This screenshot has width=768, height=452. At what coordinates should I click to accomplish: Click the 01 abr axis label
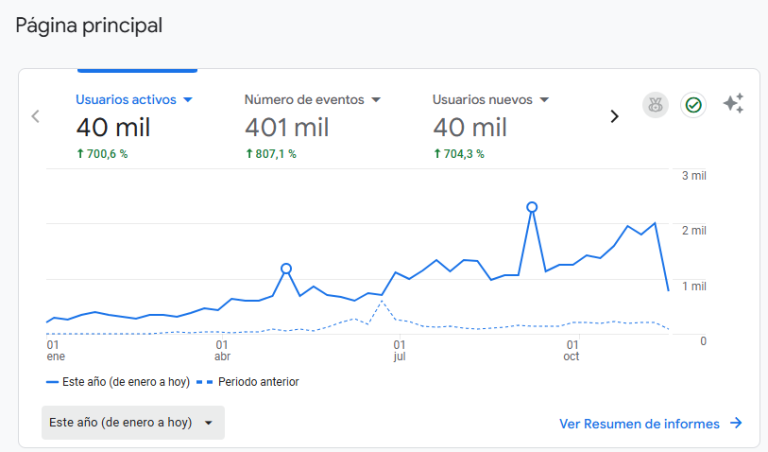(x=222, y=351)
